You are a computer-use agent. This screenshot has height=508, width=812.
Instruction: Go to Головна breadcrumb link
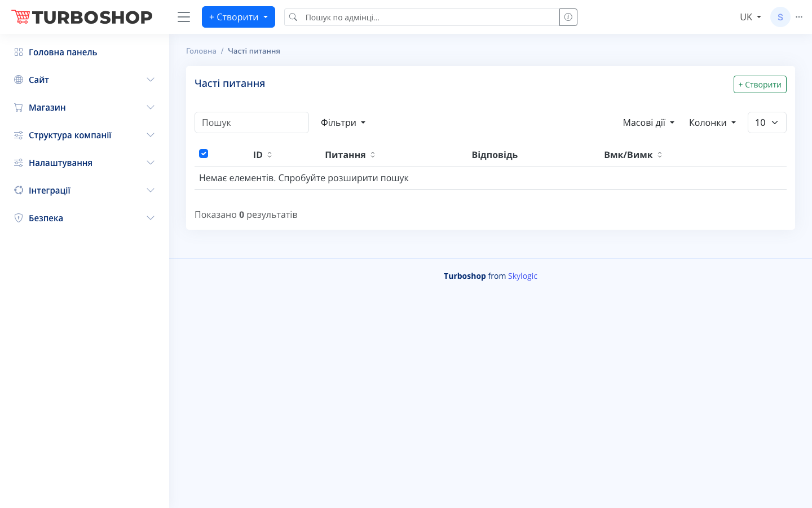point(201,51)
